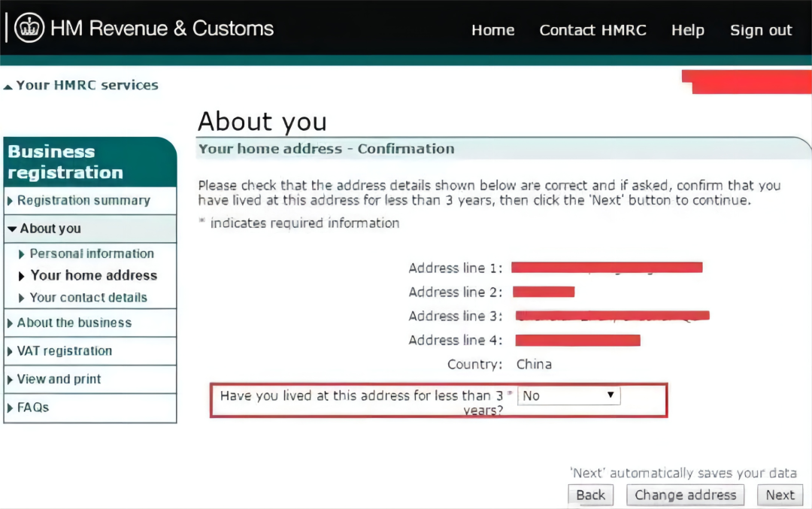812x509 pixels.
Task: Open the Home link in top navigation
Action: pyautogui.click(x=492, y=30)
